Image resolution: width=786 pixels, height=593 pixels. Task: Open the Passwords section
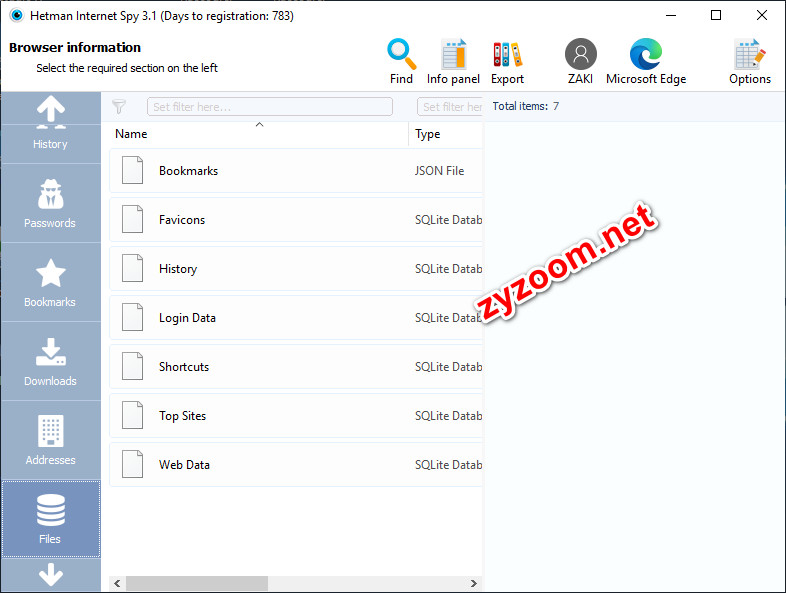click(x=50, y=203)
